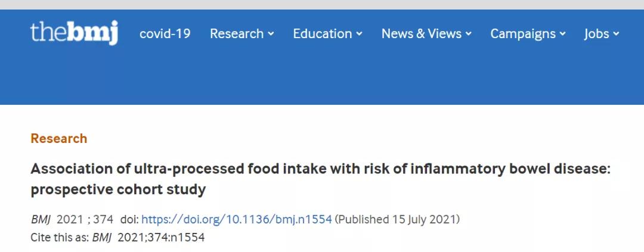
Task: Click the citation 2021;374:n1554 text
Action: [x=161, y=237]
